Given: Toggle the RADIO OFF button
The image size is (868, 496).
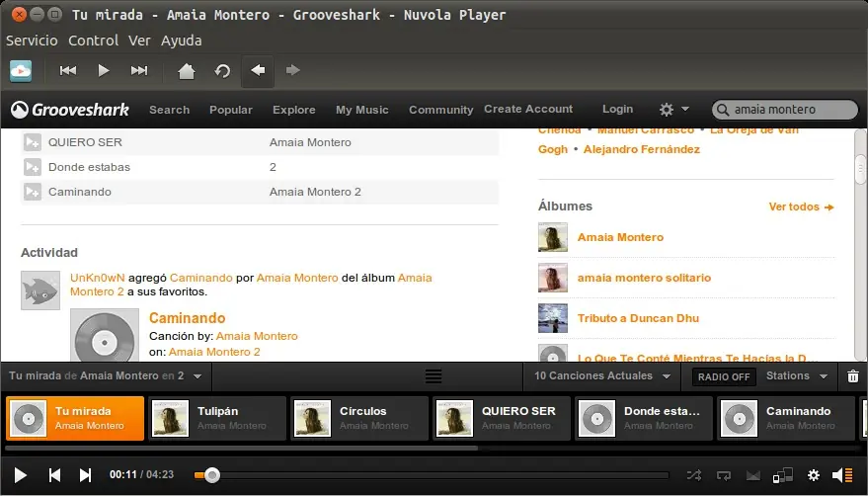Looking at the screenshot, I should (724, 376).
